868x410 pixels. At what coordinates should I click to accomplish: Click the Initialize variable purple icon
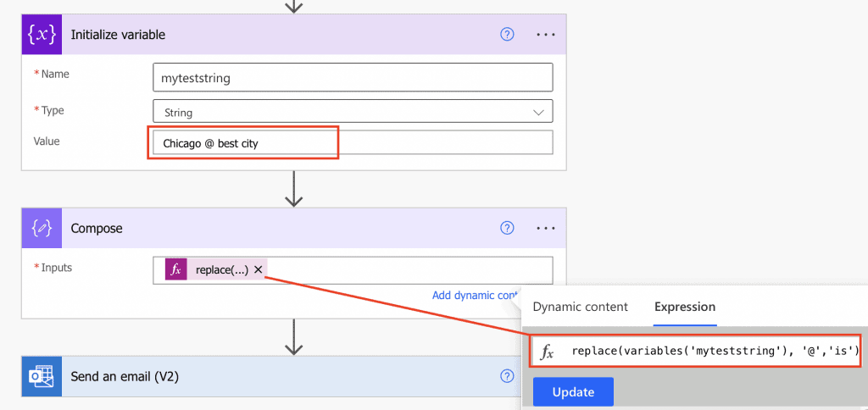click(42, 35)
